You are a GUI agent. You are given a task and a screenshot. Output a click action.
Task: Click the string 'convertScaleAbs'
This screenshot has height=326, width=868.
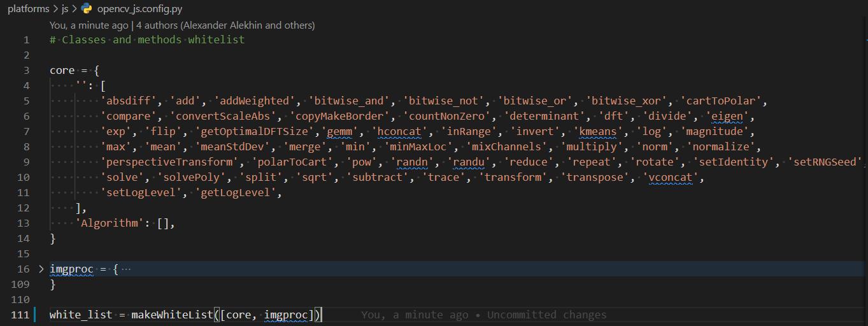pyautogui.click(x=224, y=116)
